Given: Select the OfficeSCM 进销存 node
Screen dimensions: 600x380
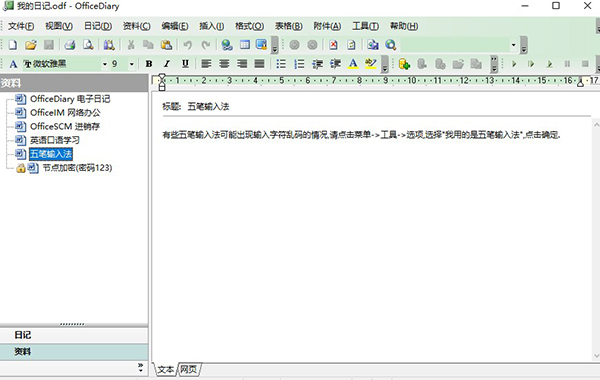Looking at the screenshot, I should [65, 127].
